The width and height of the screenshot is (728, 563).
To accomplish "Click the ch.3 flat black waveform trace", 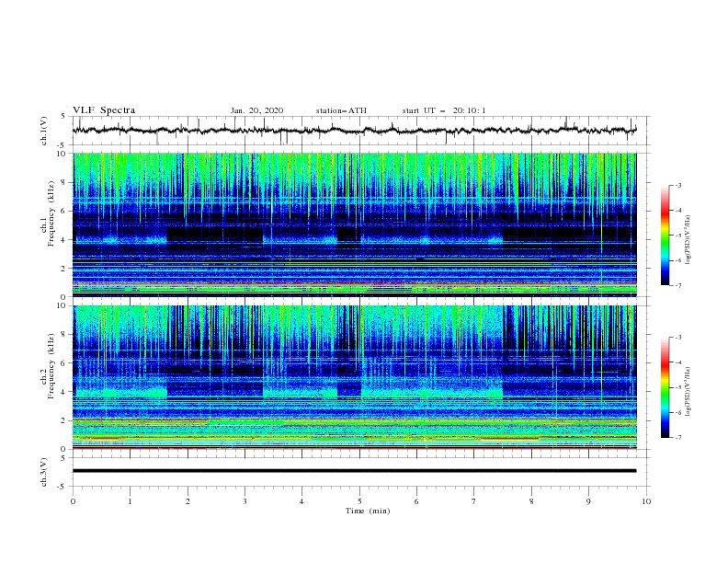I will tap(354, 471).
